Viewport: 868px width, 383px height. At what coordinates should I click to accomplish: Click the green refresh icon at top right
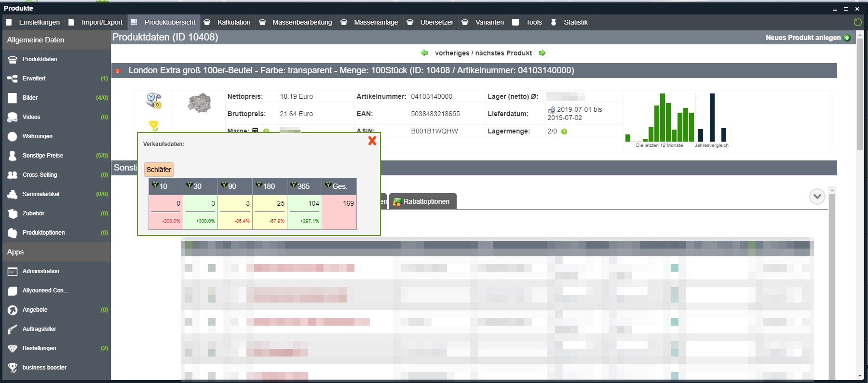(857, 22)
